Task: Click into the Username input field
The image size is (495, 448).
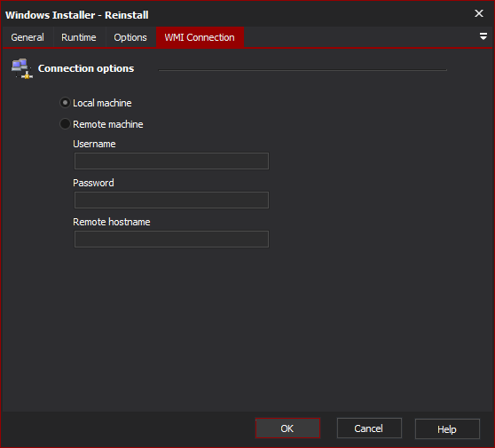Action: point(171,161)
